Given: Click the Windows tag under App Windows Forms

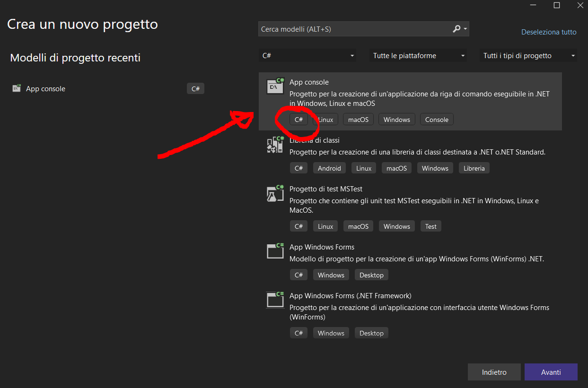Looking at the screenshot, I should (x=331, y=275).
